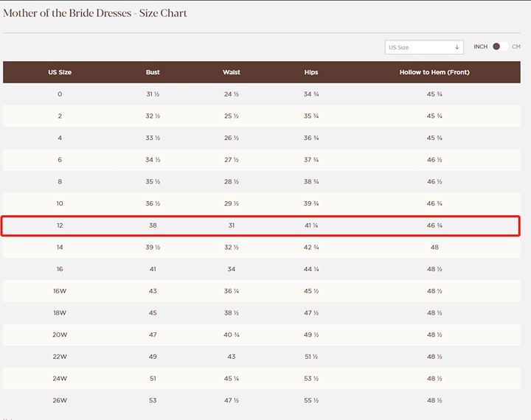
Task: Click waist value 24 ½ for size 0
Action: pos(232,94)
